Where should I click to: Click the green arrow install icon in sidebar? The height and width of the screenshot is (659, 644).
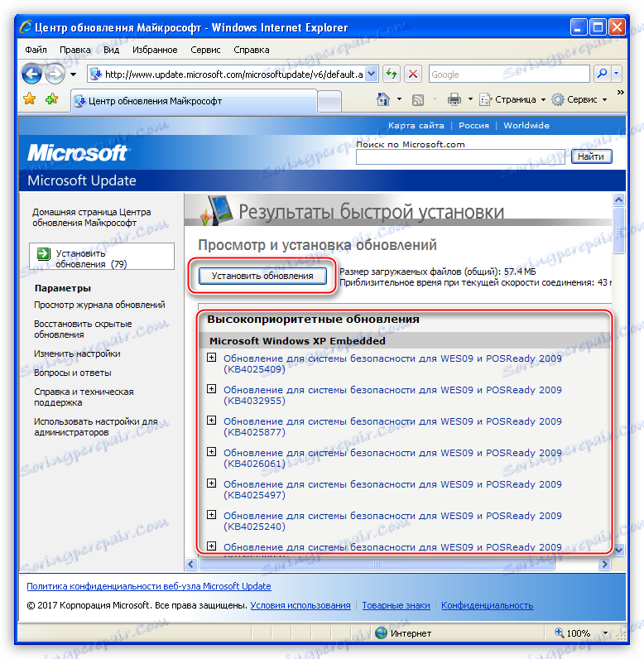43,253
